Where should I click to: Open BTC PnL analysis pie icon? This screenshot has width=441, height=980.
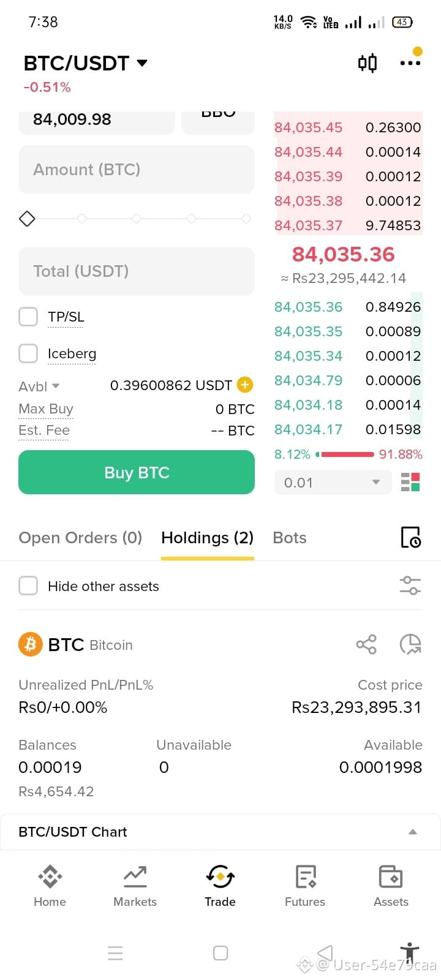click(x=410, y=644)
